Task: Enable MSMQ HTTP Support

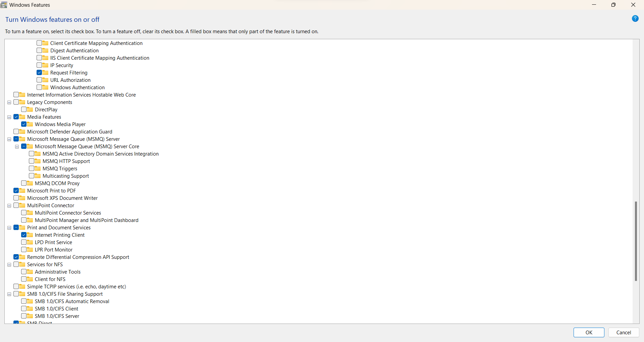Action: 32,161
